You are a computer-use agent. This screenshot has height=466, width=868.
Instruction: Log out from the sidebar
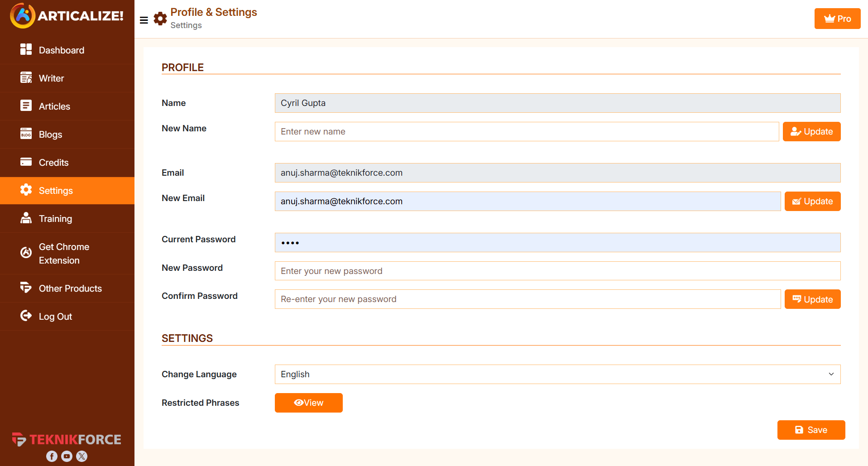55,317
